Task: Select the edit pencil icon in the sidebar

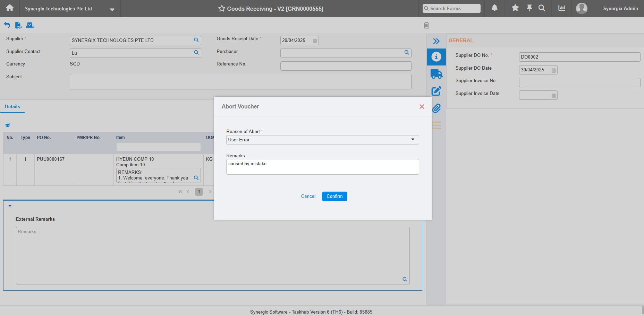Action: coord(436,91)
